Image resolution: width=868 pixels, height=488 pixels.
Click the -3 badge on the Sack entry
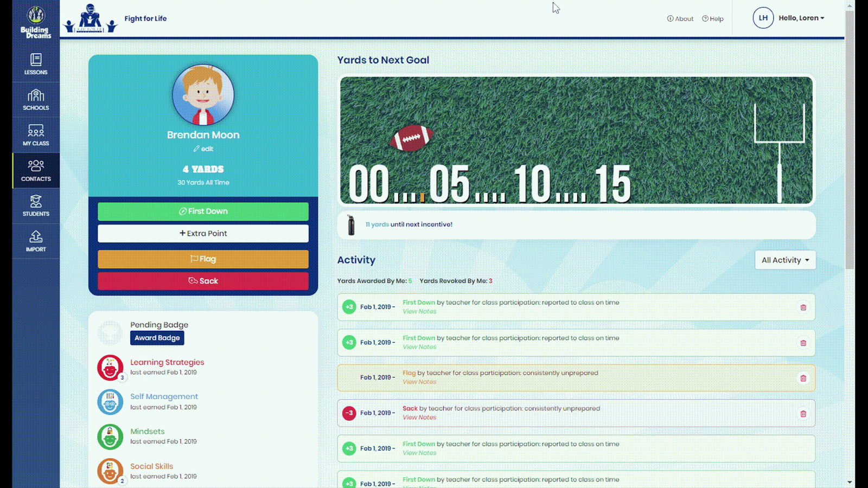pyautogui.click(x=349, y=413)
